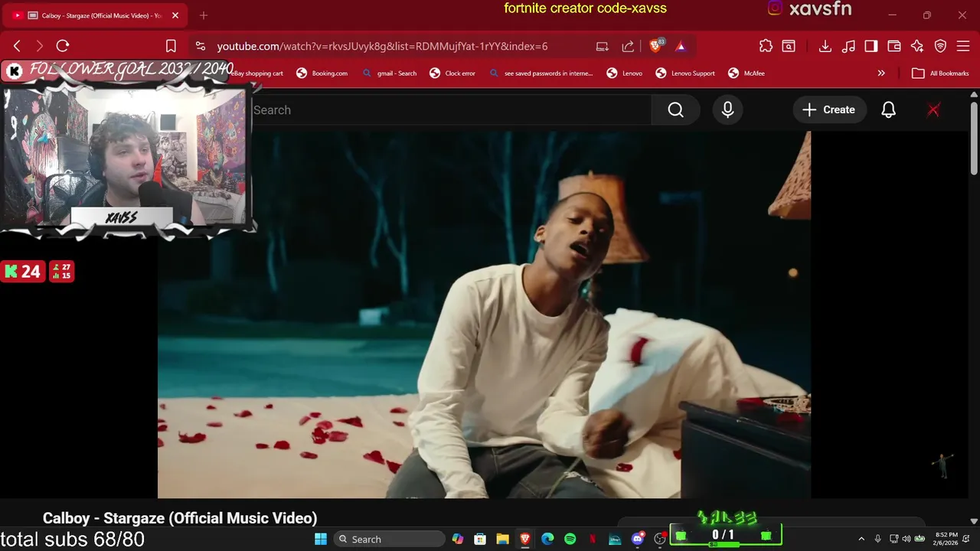The height and width of the screenshot is (551, 980).
Task: Click the YouTube Create button
Action: pyautogui.click(x=829, y=110)
